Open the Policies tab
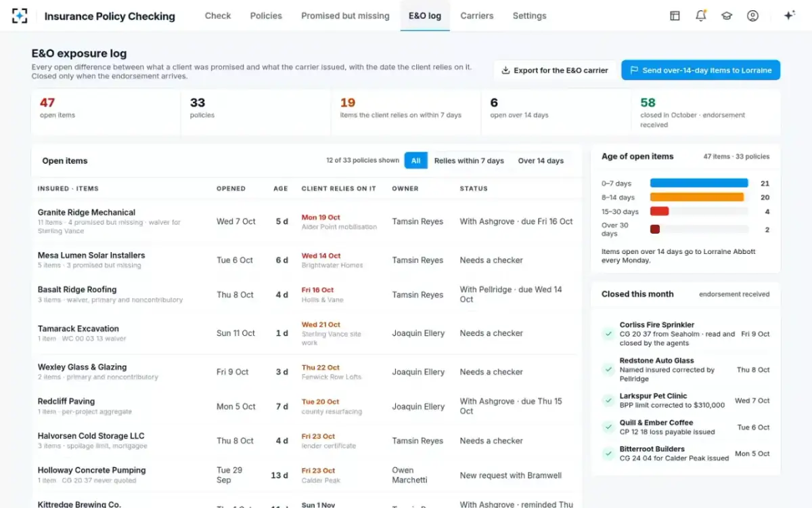Image resolution: width=812 pixels, height=508 pixels. [266, 16]
